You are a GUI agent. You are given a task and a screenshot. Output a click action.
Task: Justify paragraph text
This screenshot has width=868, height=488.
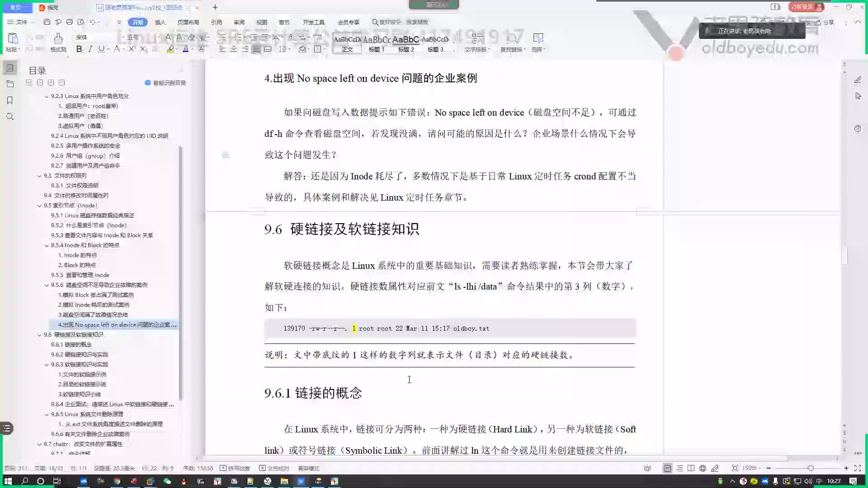click(256, 49)
